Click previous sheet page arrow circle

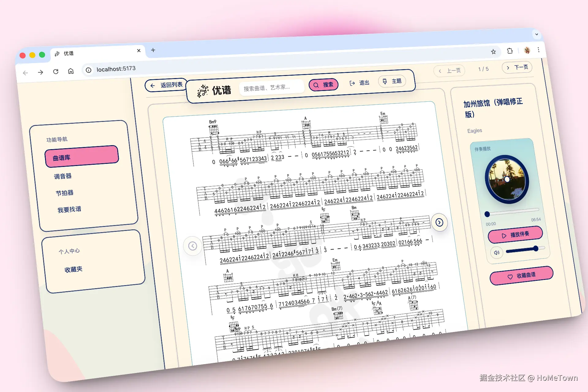[193, 246]
